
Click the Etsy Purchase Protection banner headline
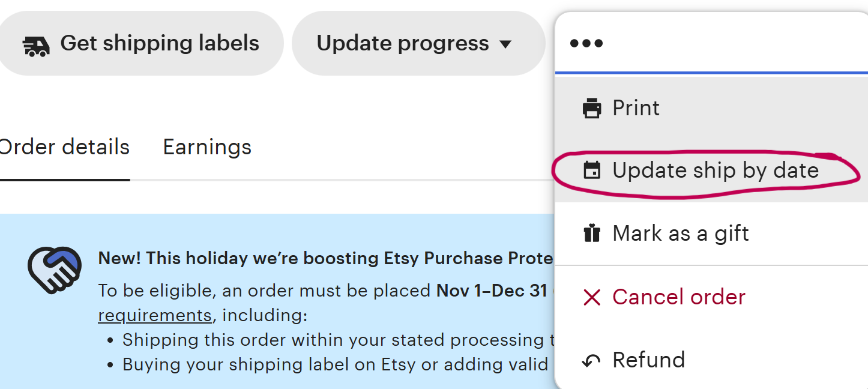(325, 258)
